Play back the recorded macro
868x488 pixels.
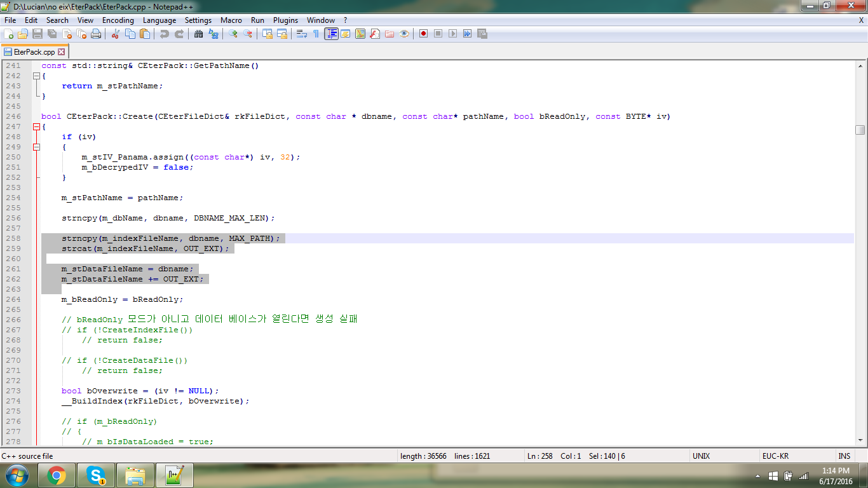(452, 34)
